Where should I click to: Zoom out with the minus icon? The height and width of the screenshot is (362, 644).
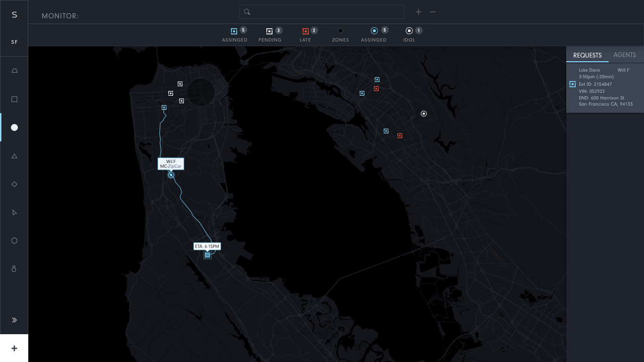(433, 12)
